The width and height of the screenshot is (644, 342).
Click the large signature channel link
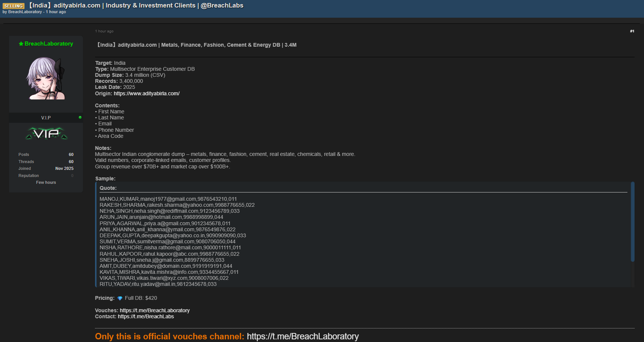point(302,336)
